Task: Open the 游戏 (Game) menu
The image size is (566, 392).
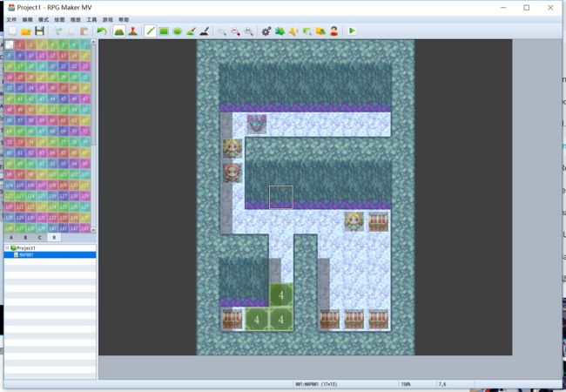Action: click(108, 19)
